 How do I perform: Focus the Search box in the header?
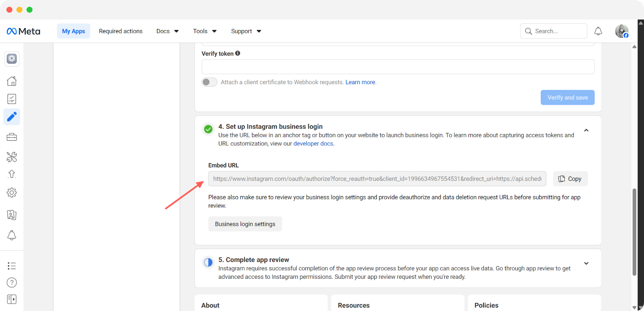click(x=553, y=31)
